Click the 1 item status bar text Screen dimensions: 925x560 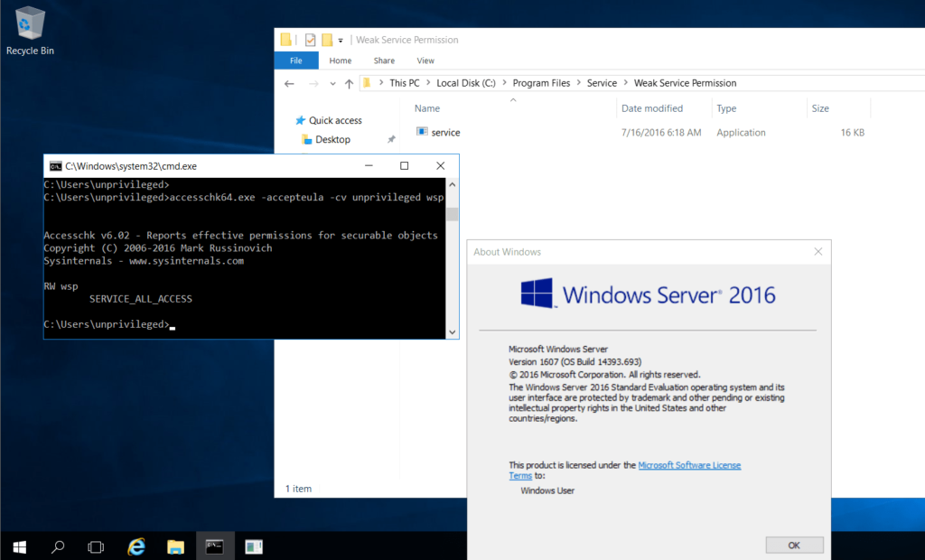coord(298,489)
